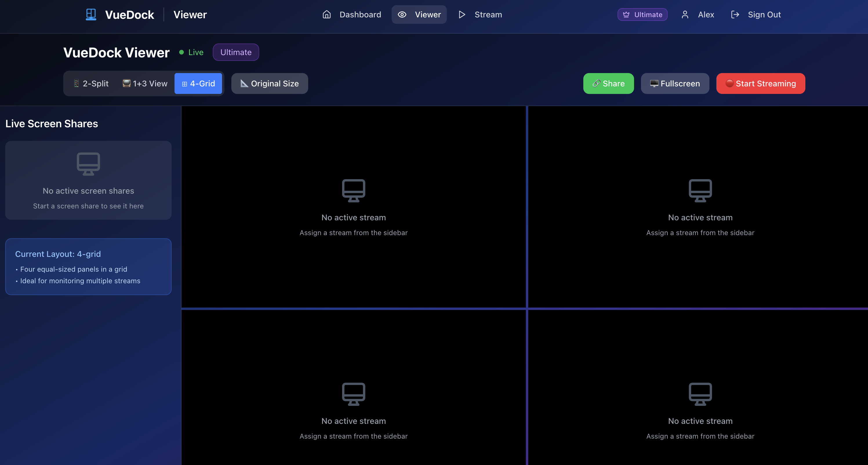Switch to 2-Split layout
The height and width of the screenshot is (465, 868).
(91, 83)
